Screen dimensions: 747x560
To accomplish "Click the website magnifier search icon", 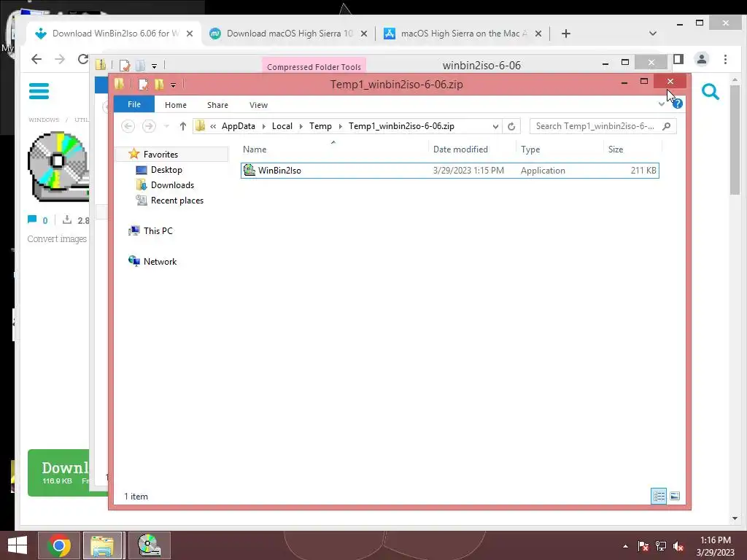I will click(710, 91).
